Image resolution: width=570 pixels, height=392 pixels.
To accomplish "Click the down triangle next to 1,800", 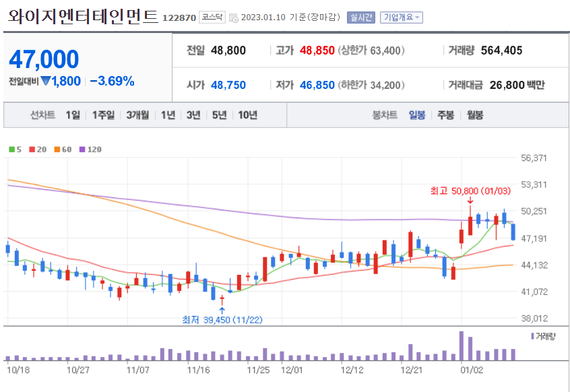I will click(x=46, y=81).
